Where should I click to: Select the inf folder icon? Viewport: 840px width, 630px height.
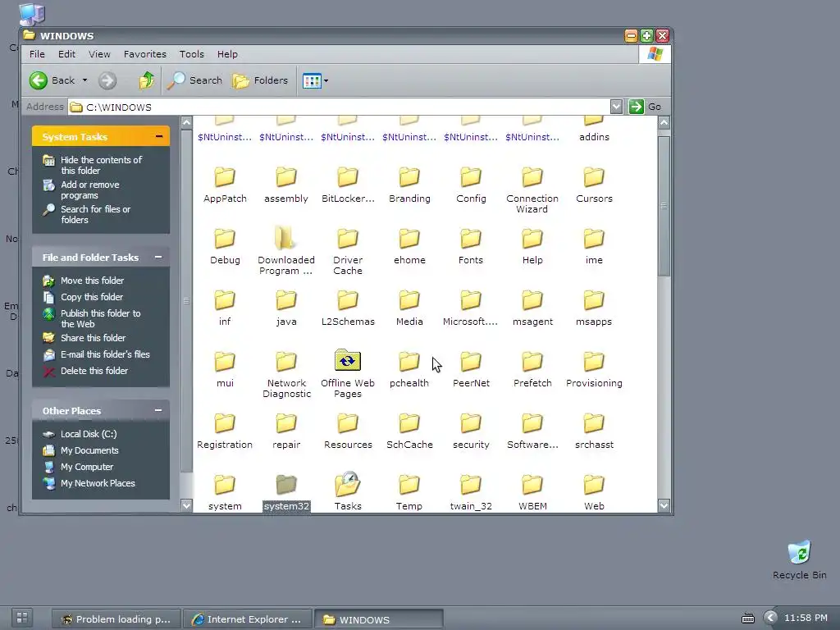(x=225, y=300)
